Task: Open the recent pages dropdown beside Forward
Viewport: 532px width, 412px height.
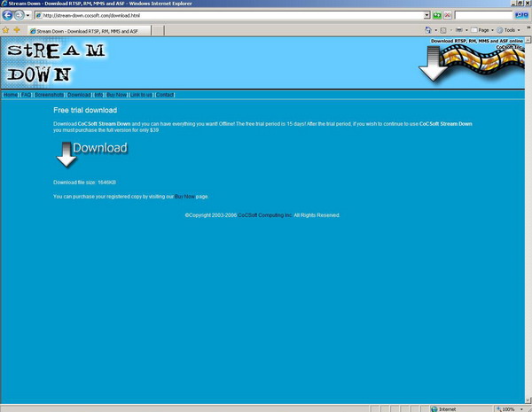Action: click(x=27, y=15)
